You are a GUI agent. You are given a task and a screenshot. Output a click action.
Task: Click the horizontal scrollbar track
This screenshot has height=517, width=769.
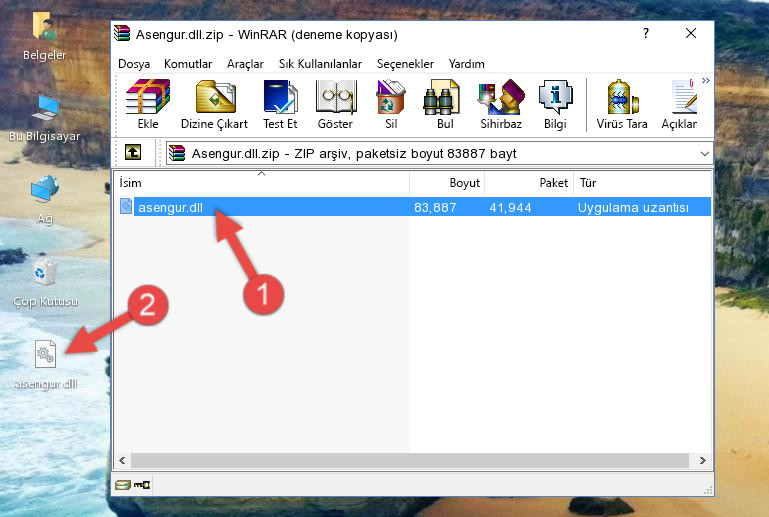pyautogui.click(x=410, y=460)
